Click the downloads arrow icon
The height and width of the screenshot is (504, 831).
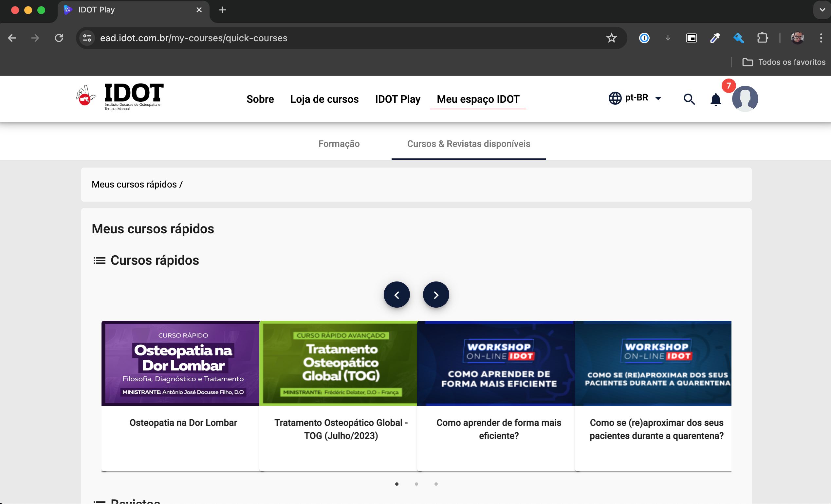(x=668, y=38)
